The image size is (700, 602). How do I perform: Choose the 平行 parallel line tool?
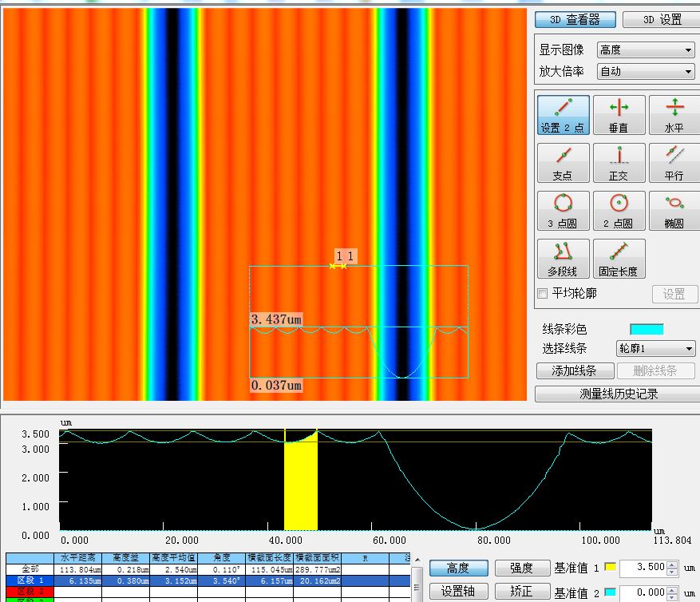(x=674, y=163)
